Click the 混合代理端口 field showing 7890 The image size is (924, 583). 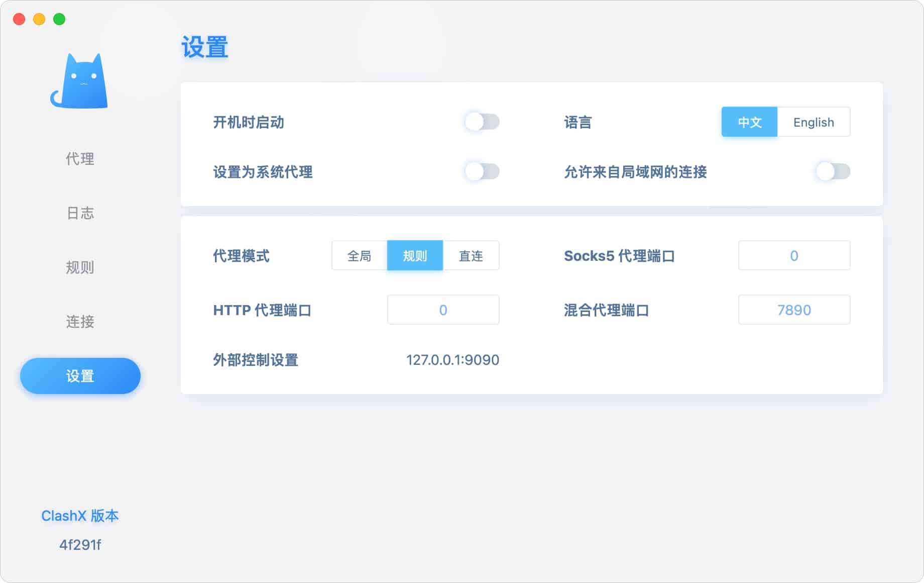[794, 310]
